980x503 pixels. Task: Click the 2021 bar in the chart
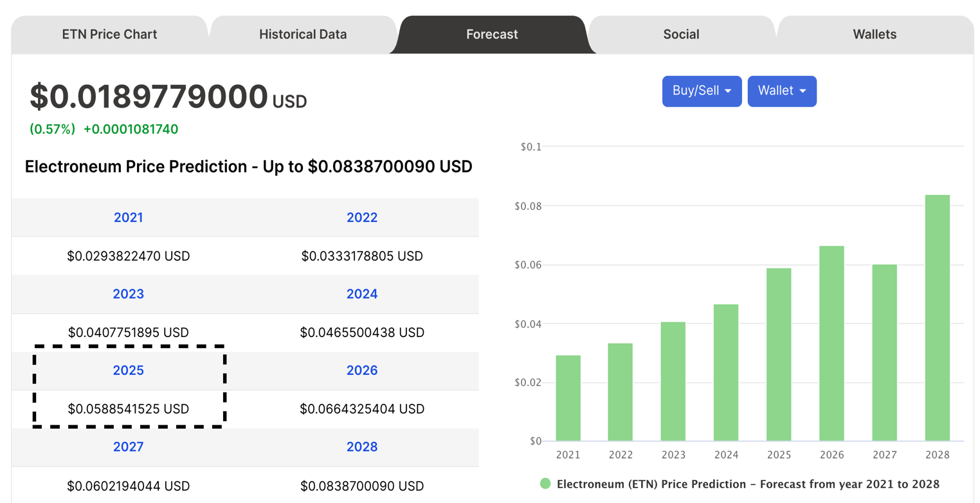pyautogui.click(x=568, y=398)
